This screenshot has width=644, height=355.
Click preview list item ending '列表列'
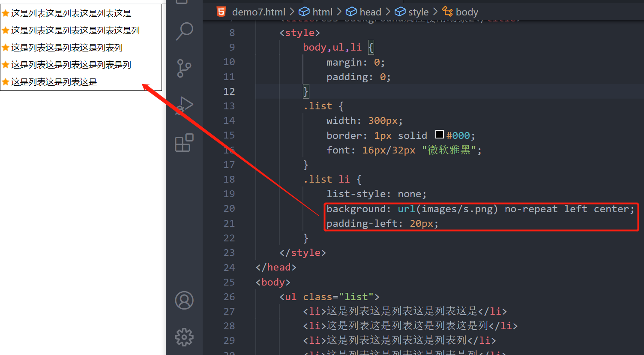point(67,48)
